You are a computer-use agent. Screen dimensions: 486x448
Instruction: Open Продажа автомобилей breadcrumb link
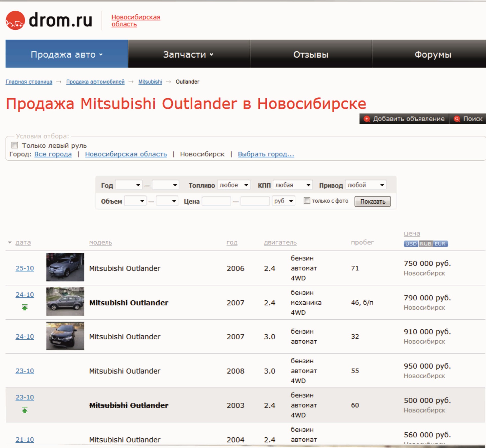95,82
